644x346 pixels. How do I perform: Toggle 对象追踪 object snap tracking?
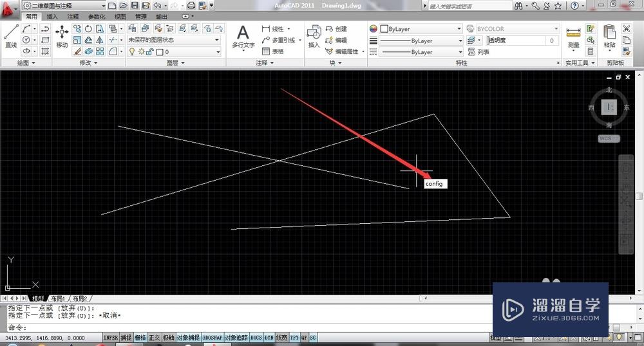click(236, 338)
